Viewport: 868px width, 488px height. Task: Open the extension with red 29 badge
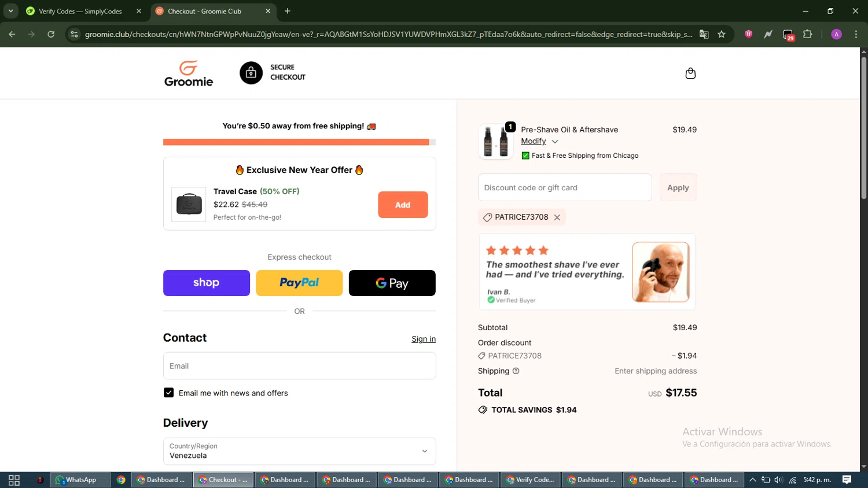tap(788, 35)
